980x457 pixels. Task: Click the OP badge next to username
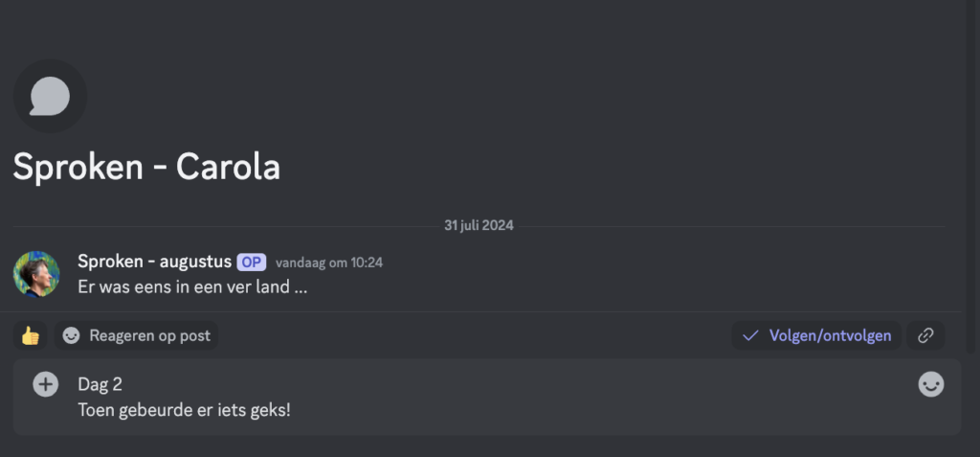[x=252, y=263]
